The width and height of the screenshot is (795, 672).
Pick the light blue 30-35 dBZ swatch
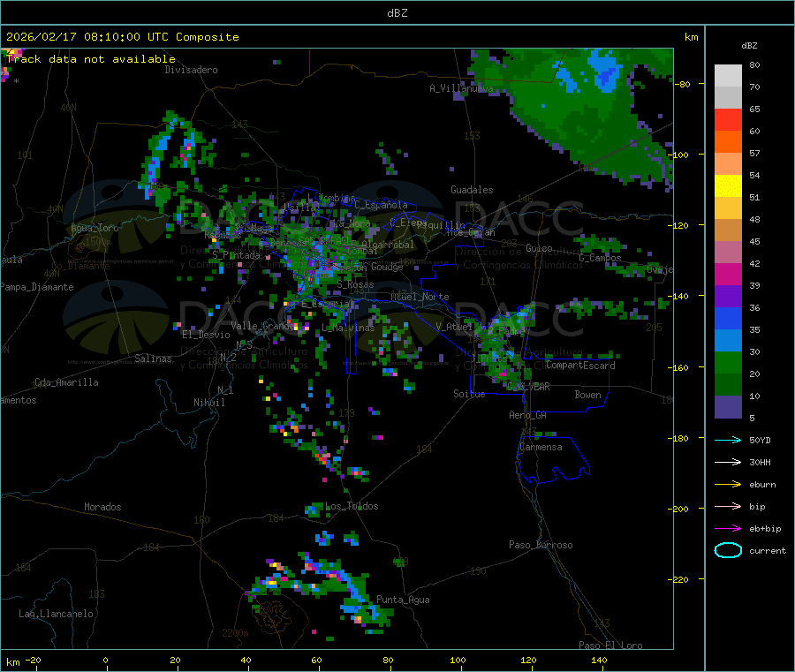click(728, 341)
